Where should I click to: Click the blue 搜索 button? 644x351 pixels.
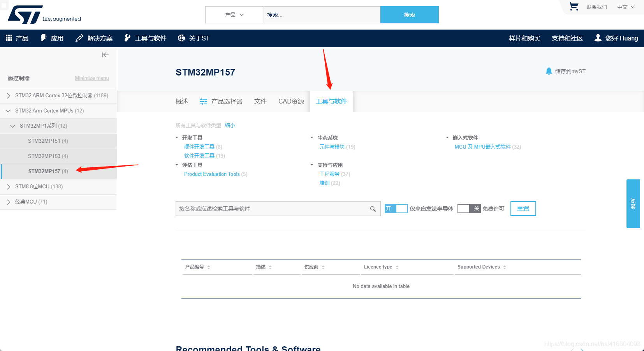[x=410, y=15]
